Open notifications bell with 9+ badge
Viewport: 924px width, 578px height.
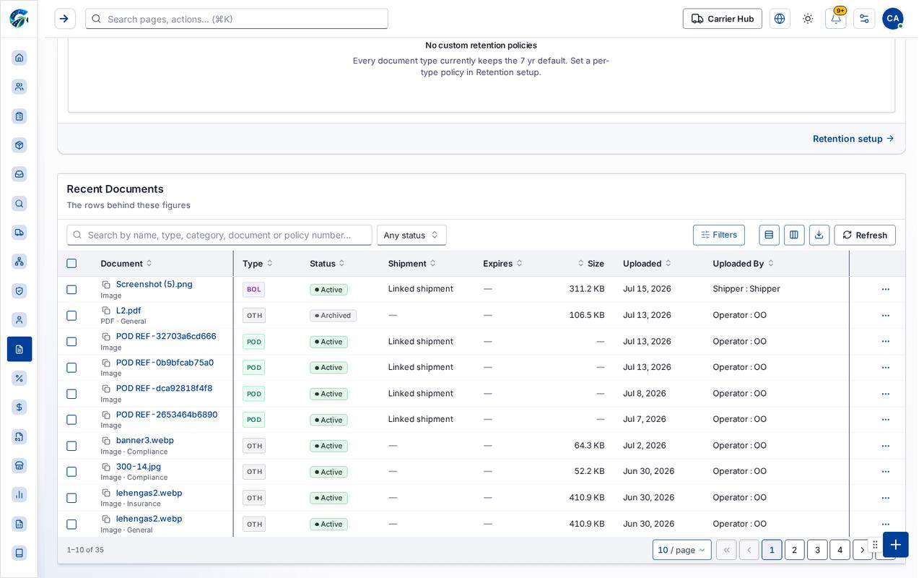[x=836, y=19]
